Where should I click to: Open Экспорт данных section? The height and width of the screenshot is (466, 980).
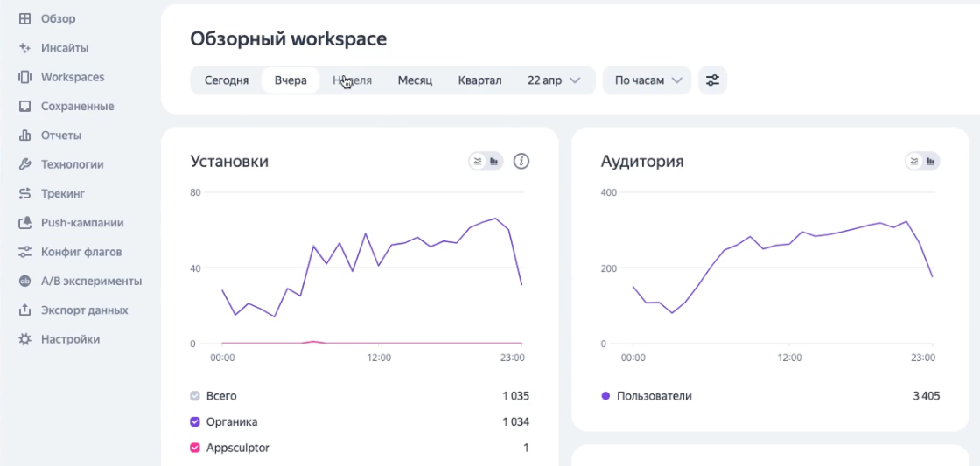(x=84, y=310)
